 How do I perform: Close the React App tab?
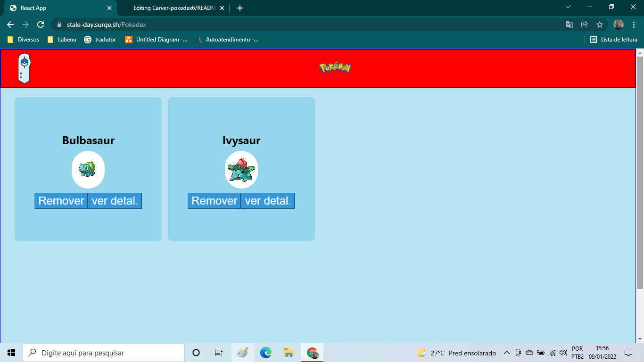pos(109,8)
